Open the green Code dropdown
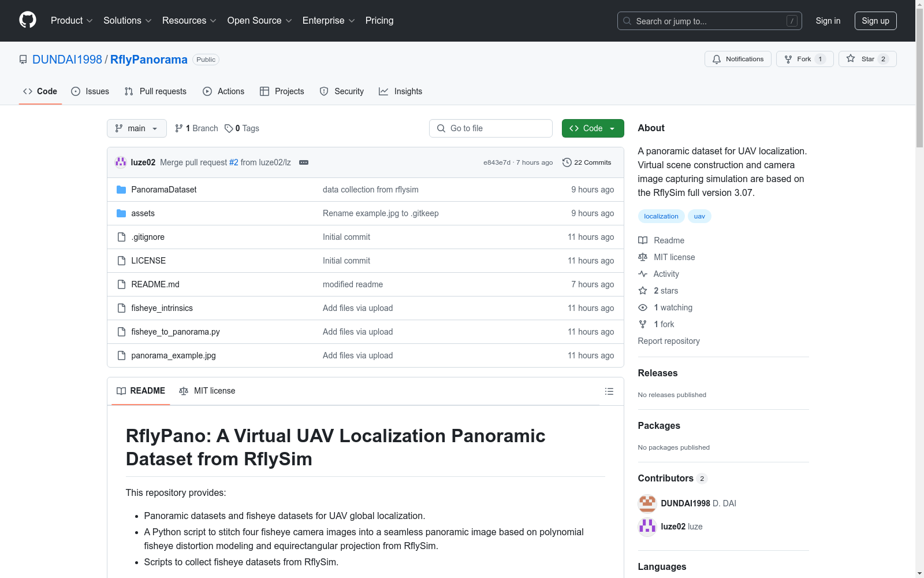This screenshot has width=924, height=578. click(x=593, y=128)
